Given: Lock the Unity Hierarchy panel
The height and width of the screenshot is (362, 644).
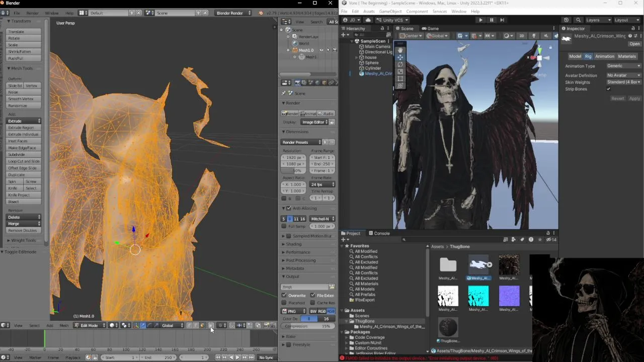Looking at the screenshot, I should coord(382,29).
